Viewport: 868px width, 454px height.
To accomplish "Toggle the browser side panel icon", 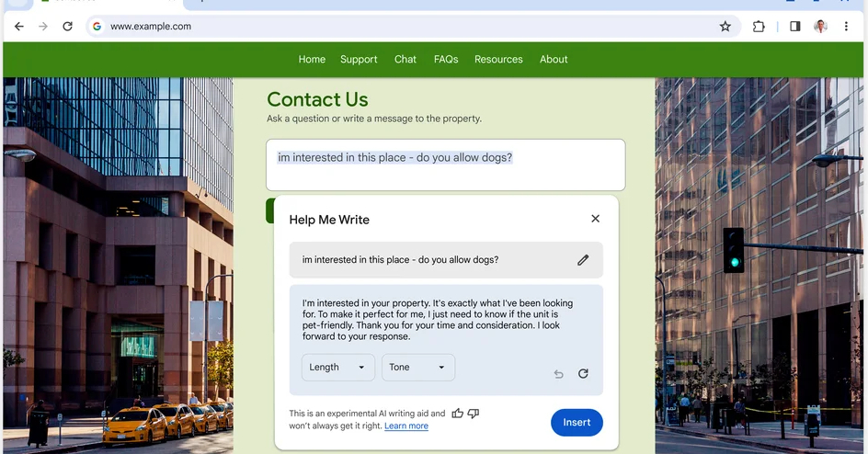I will tap(795, 26).
